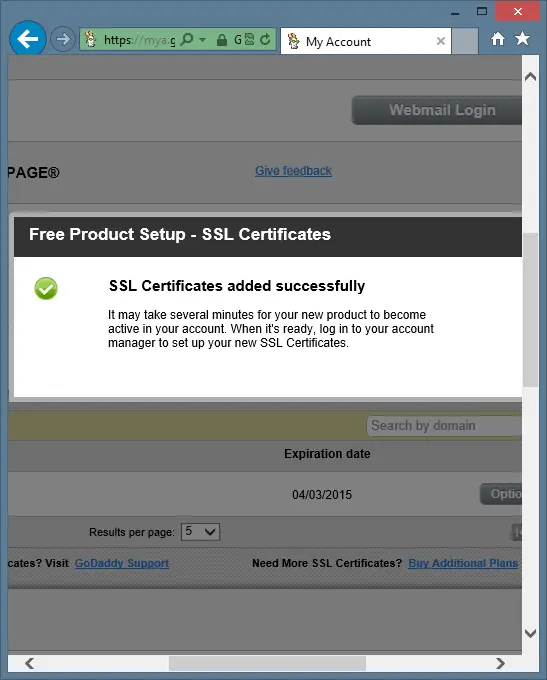Click the vertical scrollbar thumb
547x680 pixels.
pyautogui.click(x=531, y=310)
